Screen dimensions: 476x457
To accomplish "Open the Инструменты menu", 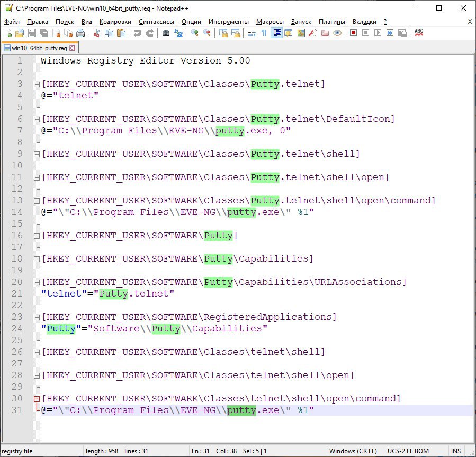I will click(229, 22).
